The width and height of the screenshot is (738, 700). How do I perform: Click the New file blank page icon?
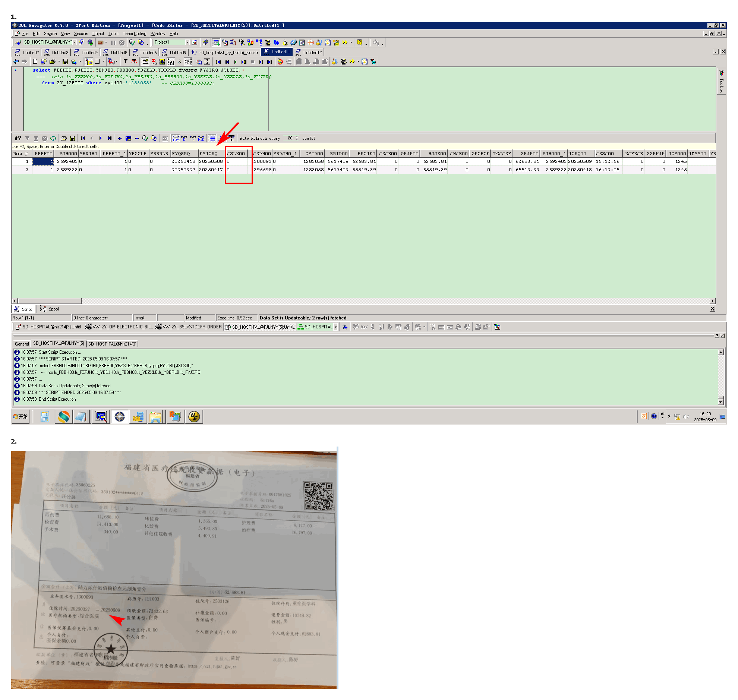coord(35,62)
